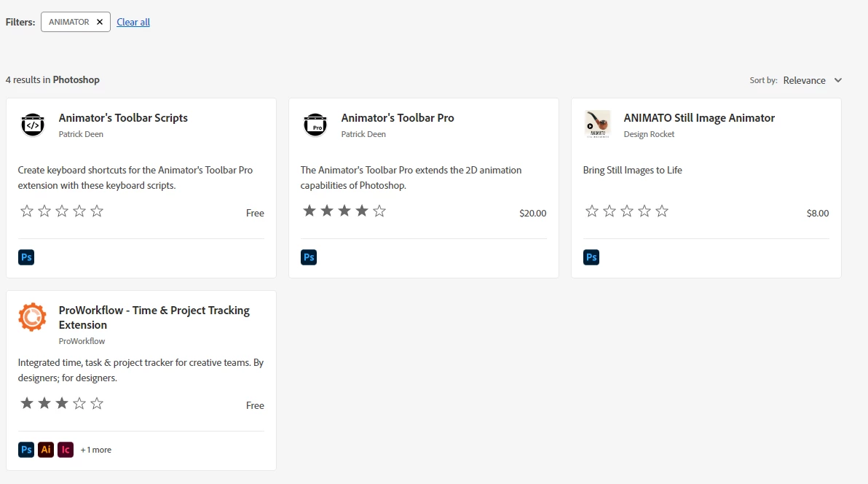Click the star rating of ANIMATO Still Image Animator

627,211
